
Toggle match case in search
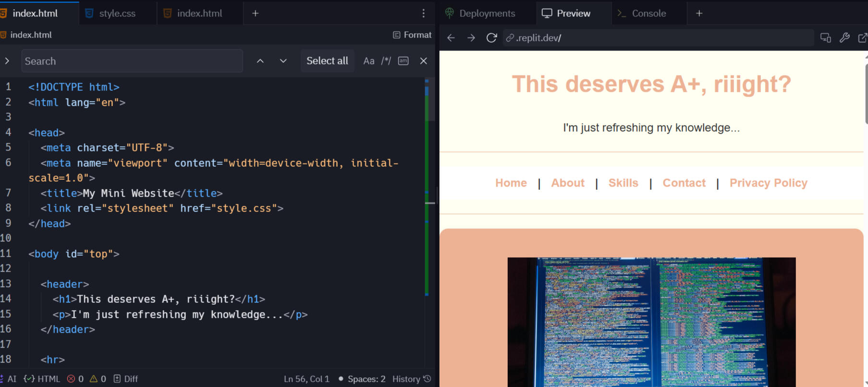click(368, 61)
